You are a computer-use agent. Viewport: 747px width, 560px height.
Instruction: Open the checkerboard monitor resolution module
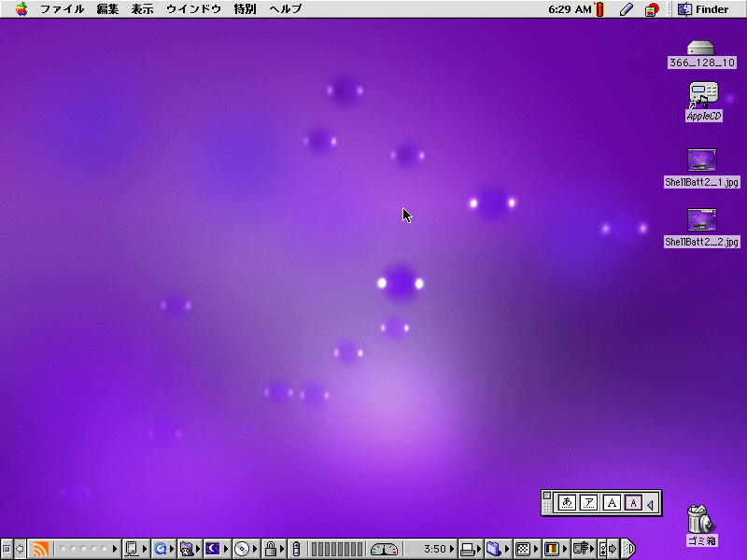pos(526,549)
